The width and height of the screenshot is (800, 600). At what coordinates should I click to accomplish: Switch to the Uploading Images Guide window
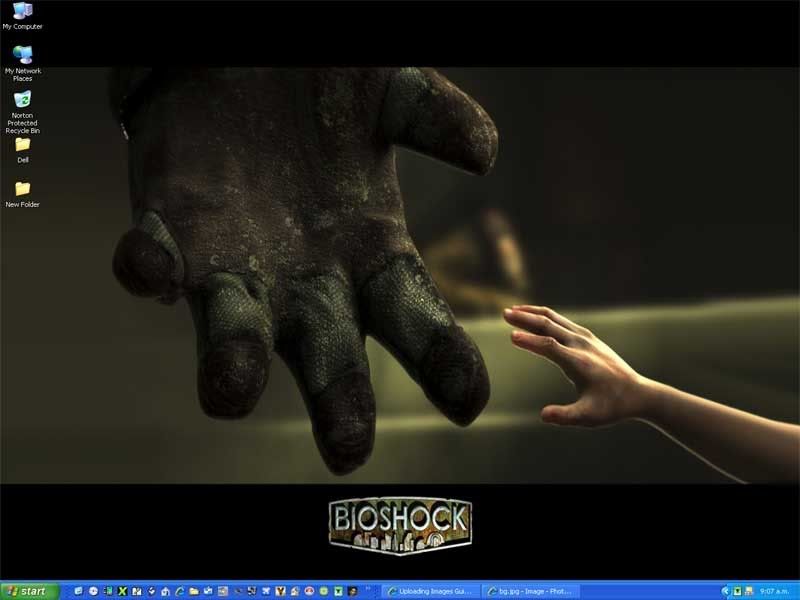tap(432, 591)
